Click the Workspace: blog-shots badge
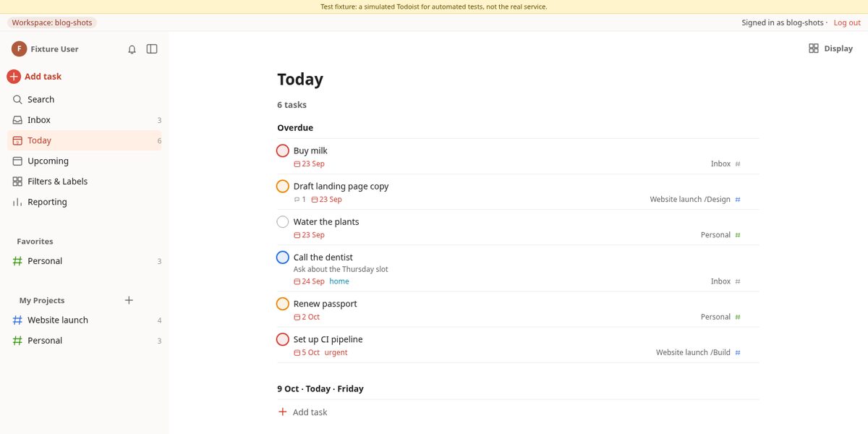The image size is (868, 434). coord(52,22)
